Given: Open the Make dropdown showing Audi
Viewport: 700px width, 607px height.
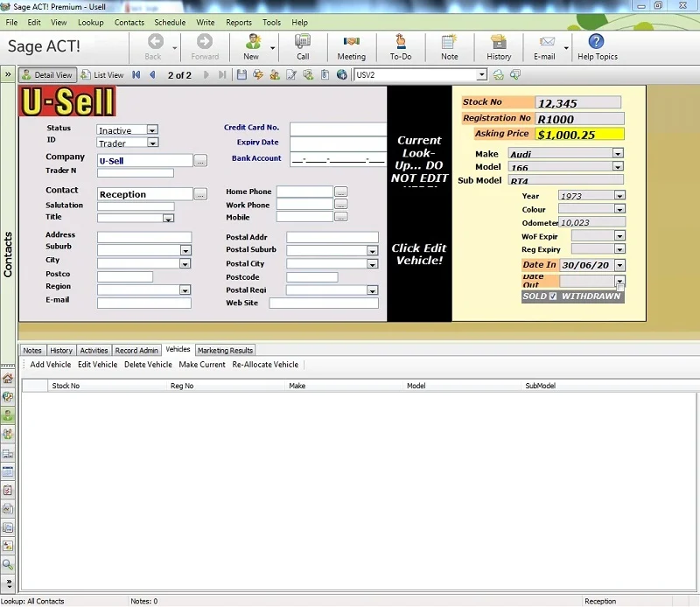Looking at the screenshot, I should click(618, 154).
